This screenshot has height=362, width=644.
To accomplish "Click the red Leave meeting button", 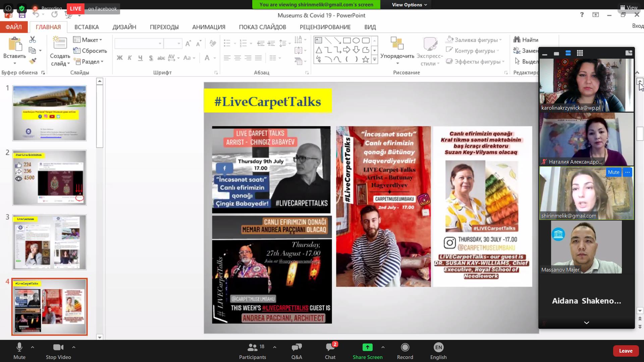I will 626,351.
